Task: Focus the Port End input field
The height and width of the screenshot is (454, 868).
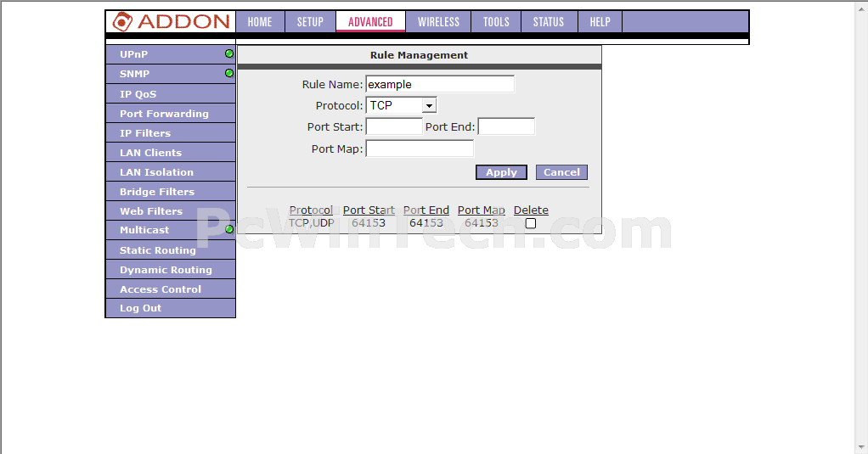Action: [x=506, y=126]
